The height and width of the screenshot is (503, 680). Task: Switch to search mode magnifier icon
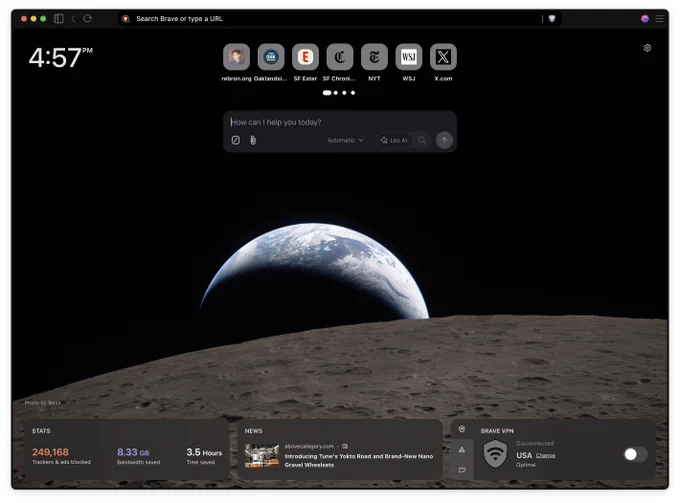(422, 140)
